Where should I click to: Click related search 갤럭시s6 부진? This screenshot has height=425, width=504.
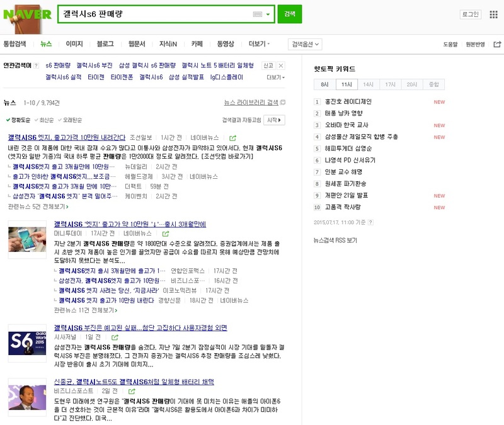point(94,65)
